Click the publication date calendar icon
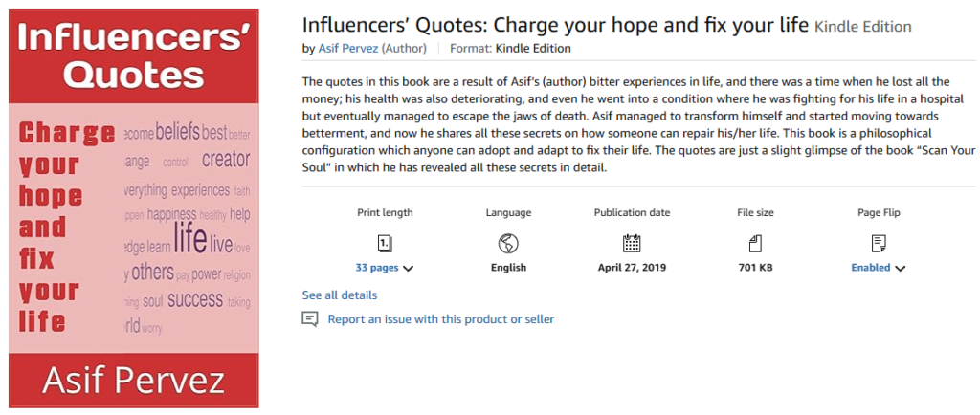The image size is (980, 415). click(x=632, y=243)
